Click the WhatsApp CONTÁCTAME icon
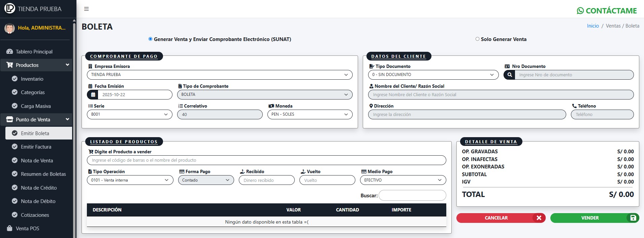Screen dimensions: 644x238 580,11
